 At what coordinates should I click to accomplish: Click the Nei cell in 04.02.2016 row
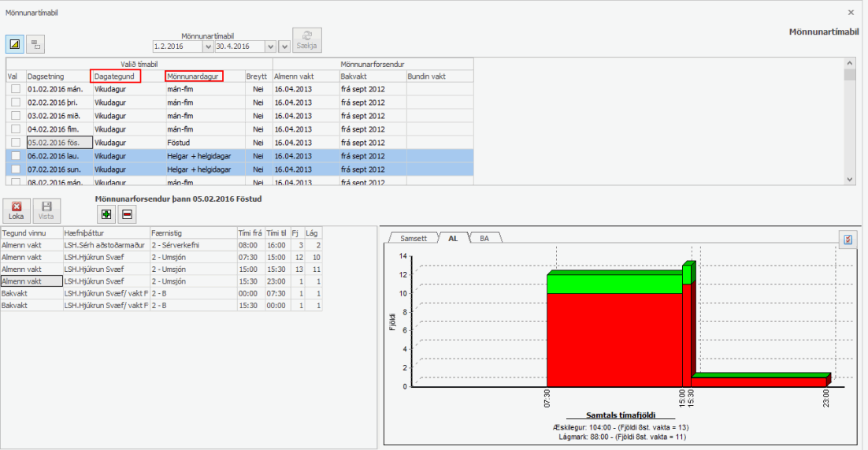tap(258, 128)
